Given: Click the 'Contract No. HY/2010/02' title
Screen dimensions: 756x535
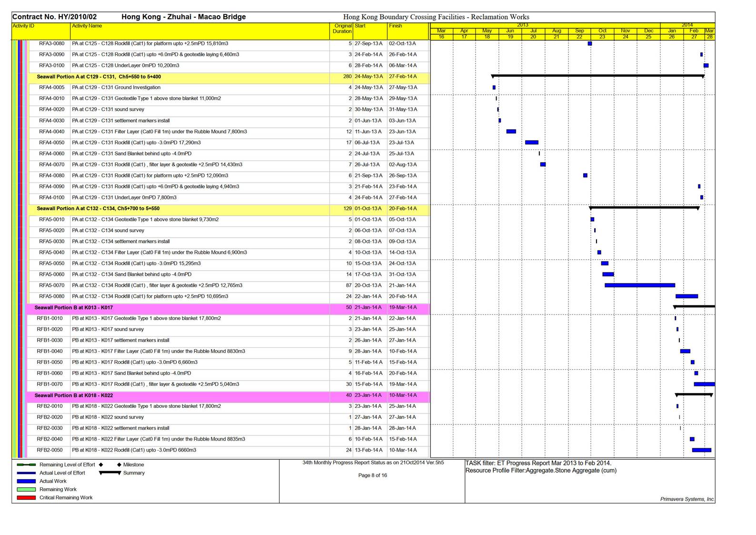Looking at the screenshot, I should [x=54, y=17].
